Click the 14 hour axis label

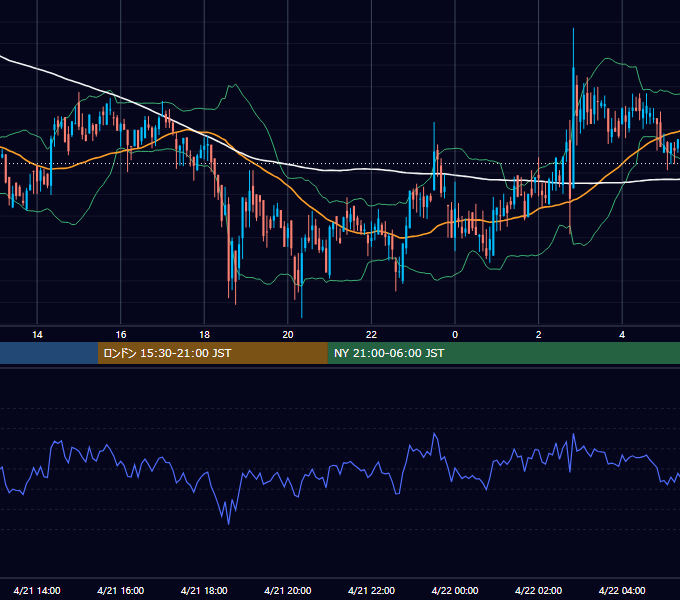pos(37,335)
